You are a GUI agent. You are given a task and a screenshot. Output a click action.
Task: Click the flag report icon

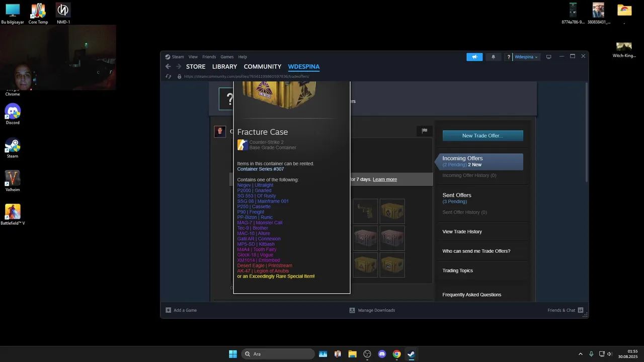coord(424,131)
